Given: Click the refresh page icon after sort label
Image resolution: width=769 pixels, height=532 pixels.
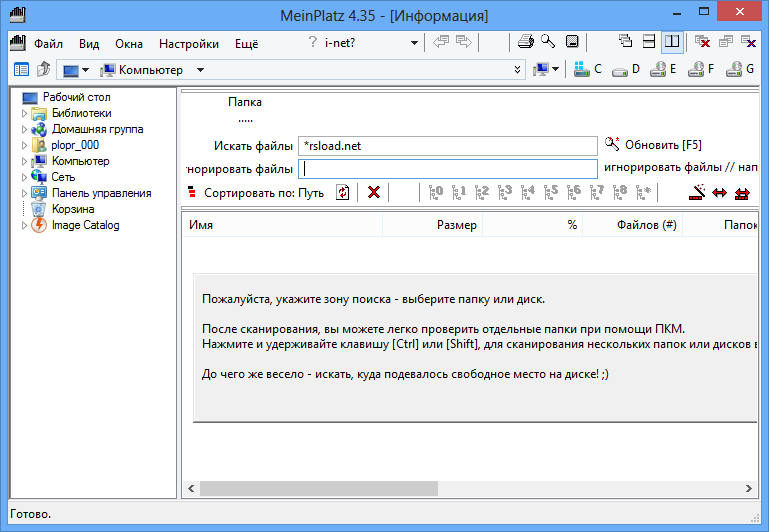Looking at the screenshot, I should 342,192.
